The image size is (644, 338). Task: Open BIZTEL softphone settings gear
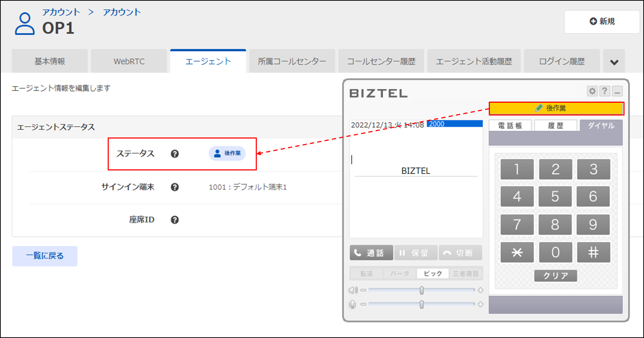592,91
